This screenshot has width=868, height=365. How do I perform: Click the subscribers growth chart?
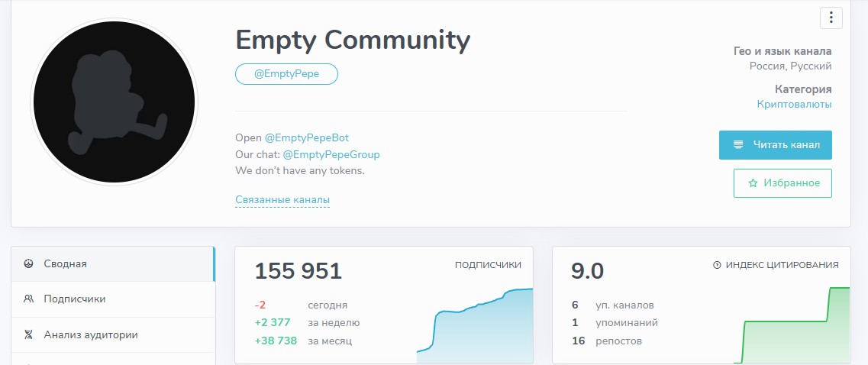click(x=475, y=325)
